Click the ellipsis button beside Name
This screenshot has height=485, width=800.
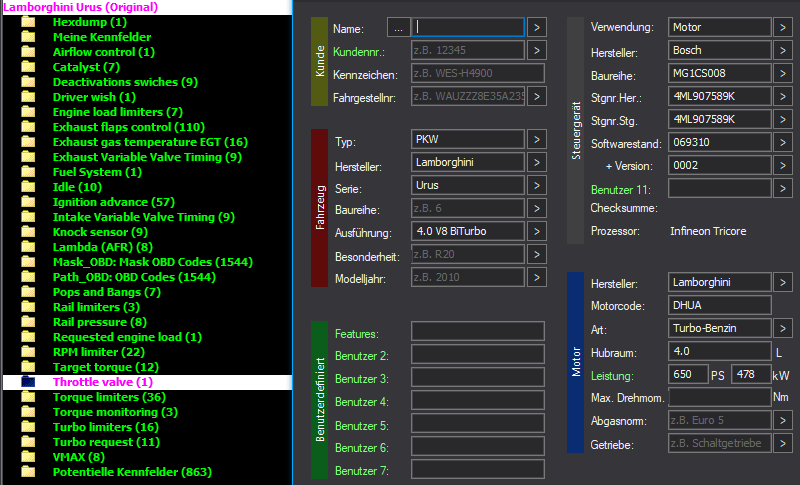coord(397,27)
